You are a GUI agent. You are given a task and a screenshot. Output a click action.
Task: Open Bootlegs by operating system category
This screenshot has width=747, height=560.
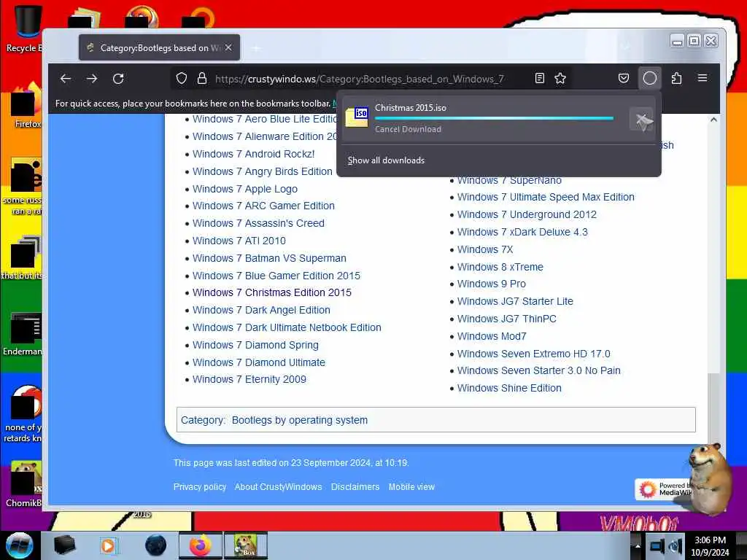(300, 421)
